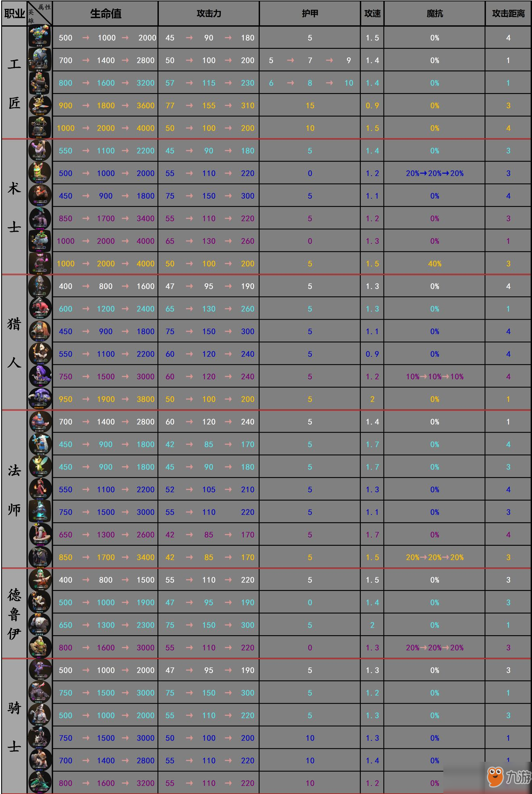The image size is (532, 794).
Task: Click 法师 hero portrait beside 700 → 1400 → 2800 attack 60
Action: coord(40,421)
